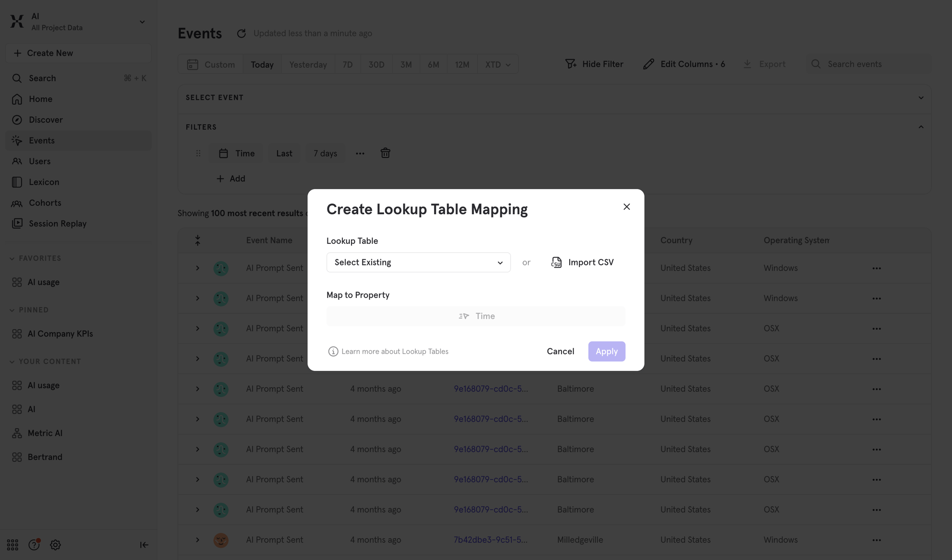Grab the filter row drag handle icon

pos(198,153)
